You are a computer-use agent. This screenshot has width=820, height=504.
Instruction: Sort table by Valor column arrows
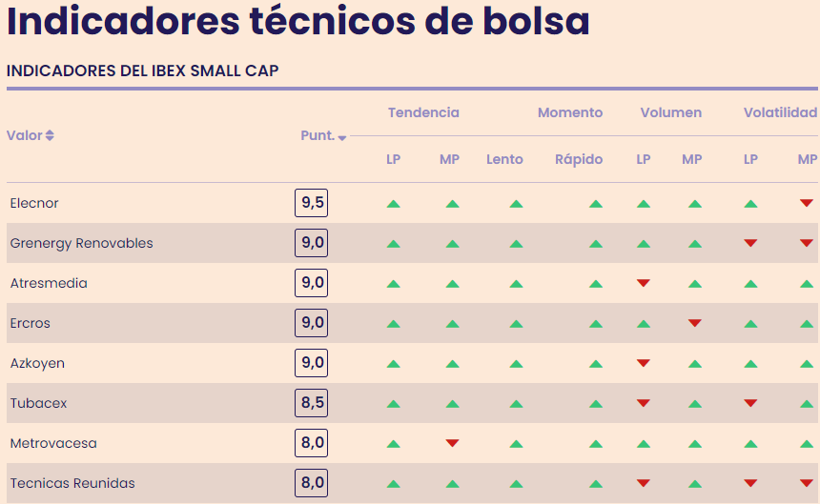pos(50,135)
